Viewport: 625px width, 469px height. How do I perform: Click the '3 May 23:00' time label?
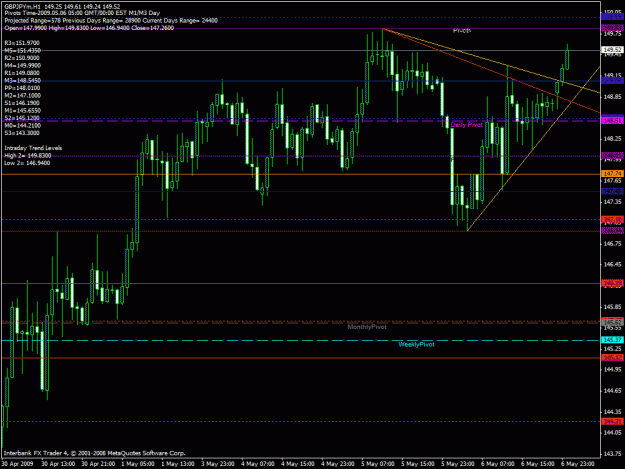click(218, 464)
